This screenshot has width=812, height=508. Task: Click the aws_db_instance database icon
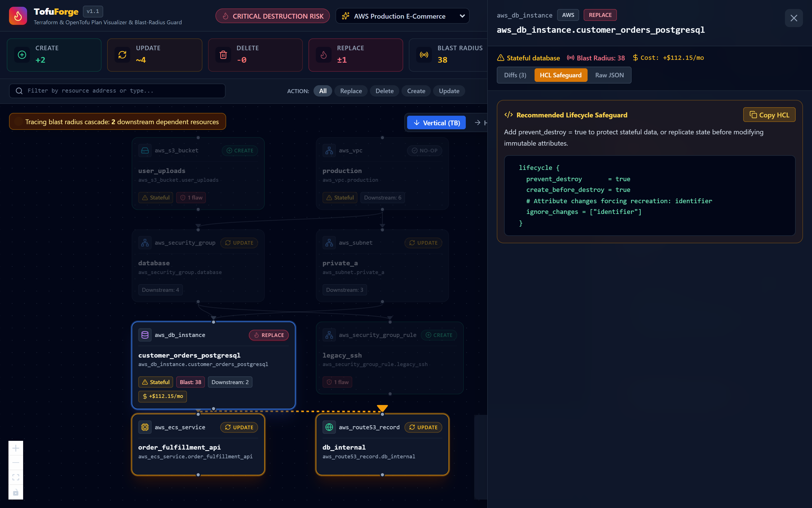coord(145,335)
